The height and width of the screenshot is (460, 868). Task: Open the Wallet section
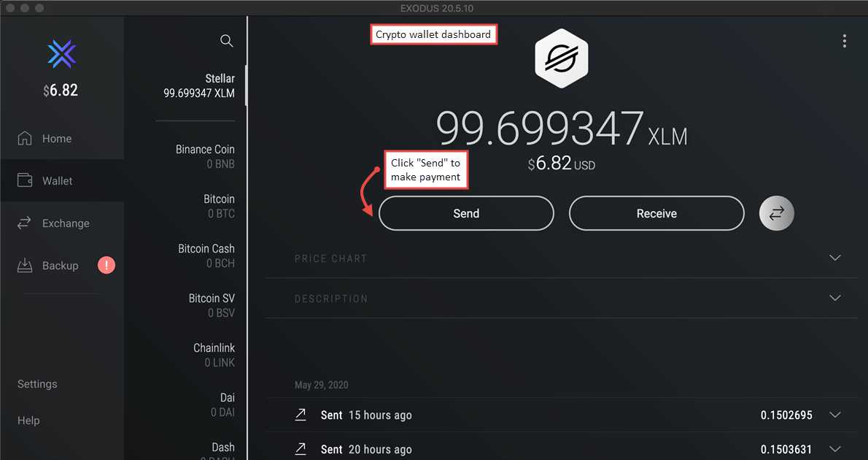62,180
